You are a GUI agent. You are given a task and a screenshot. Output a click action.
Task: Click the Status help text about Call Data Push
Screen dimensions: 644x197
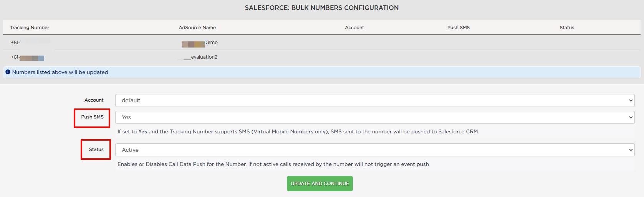tap(273, 164)
